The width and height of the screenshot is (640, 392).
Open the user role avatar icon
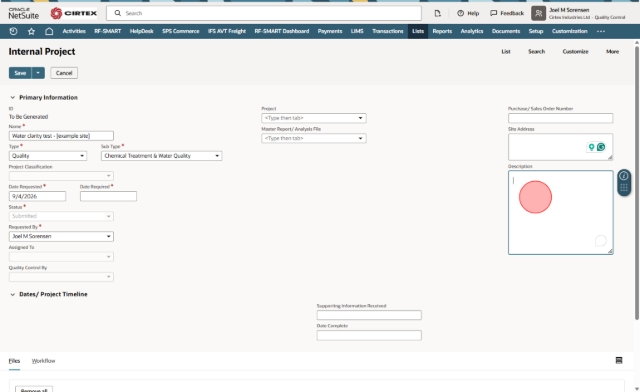[x=538, y=13]
